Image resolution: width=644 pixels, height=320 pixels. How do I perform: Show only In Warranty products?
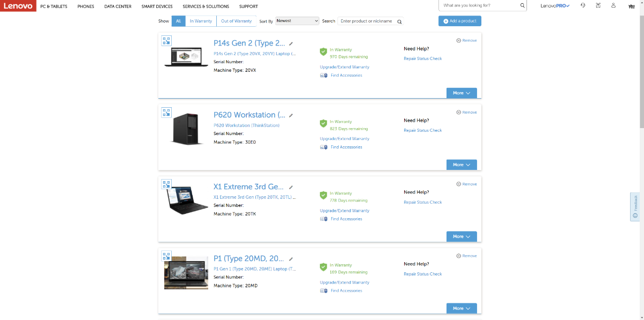point(201,21)
